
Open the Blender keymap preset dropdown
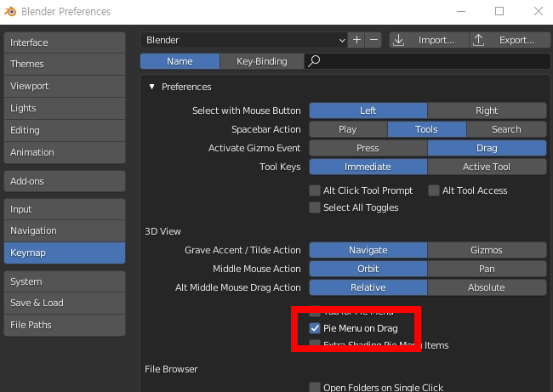point(243,40)
